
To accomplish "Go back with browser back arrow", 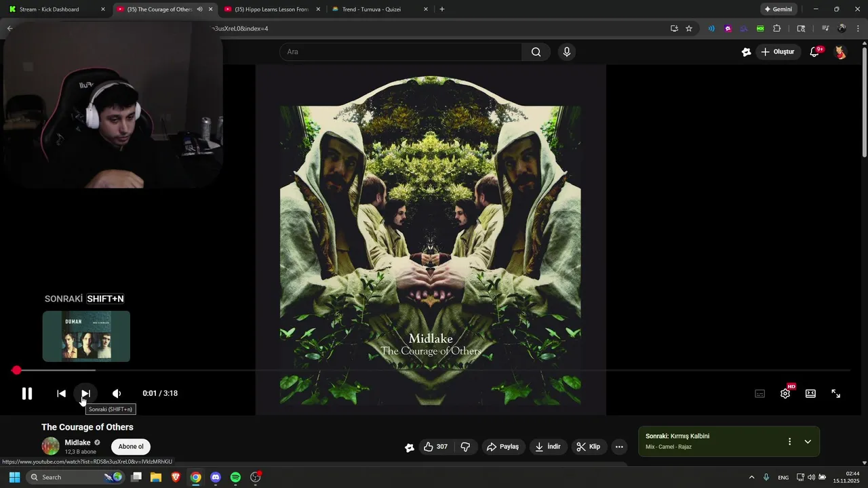I will pos(9,28).
